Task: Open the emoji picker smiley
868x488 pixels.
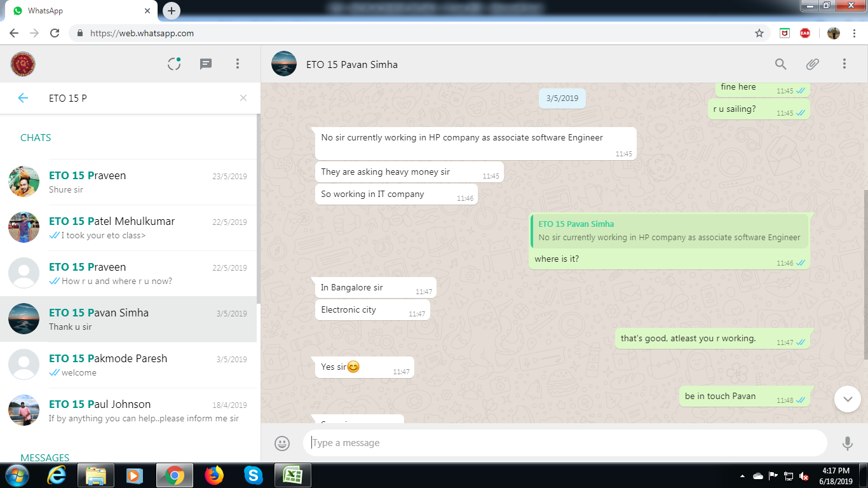Action: pos(282,443)
